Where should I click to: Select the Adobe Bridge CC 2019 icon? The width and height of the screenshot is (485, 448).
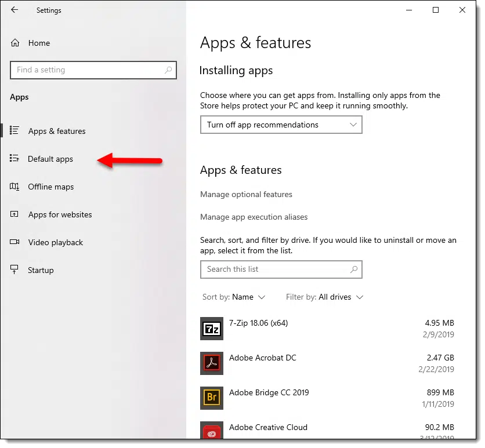pos(212,398)
